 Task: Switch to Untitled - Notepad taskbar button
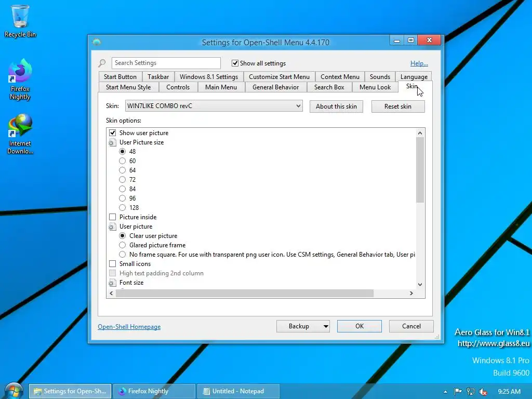click(x=238, y=391)
